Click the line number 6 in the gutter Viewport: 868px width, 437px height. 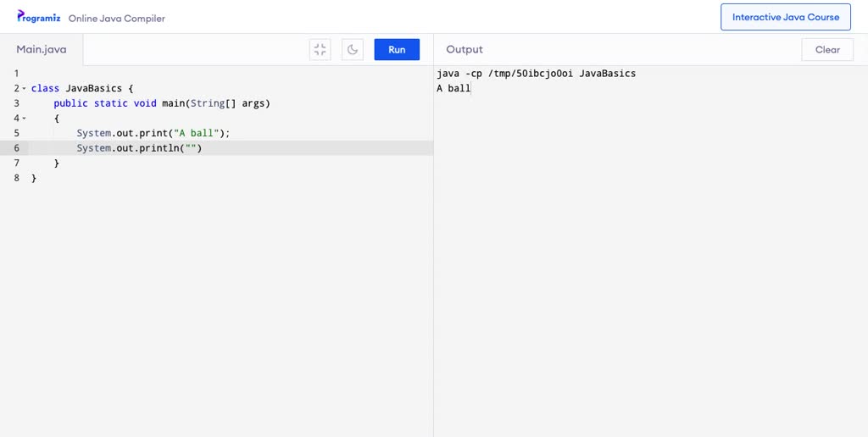(x=17, y=147)
